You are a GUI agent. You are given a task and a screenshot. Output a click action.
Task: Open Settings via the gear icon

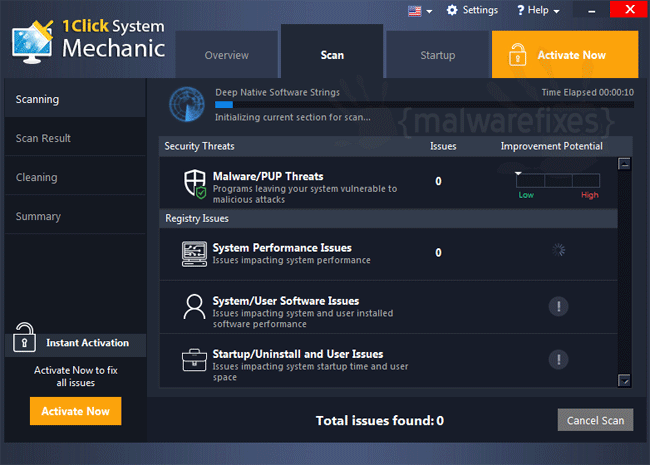452,10
